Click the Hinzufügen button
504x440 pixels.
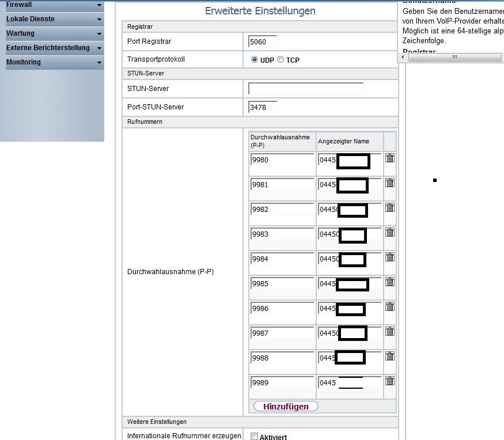(286, 406)
